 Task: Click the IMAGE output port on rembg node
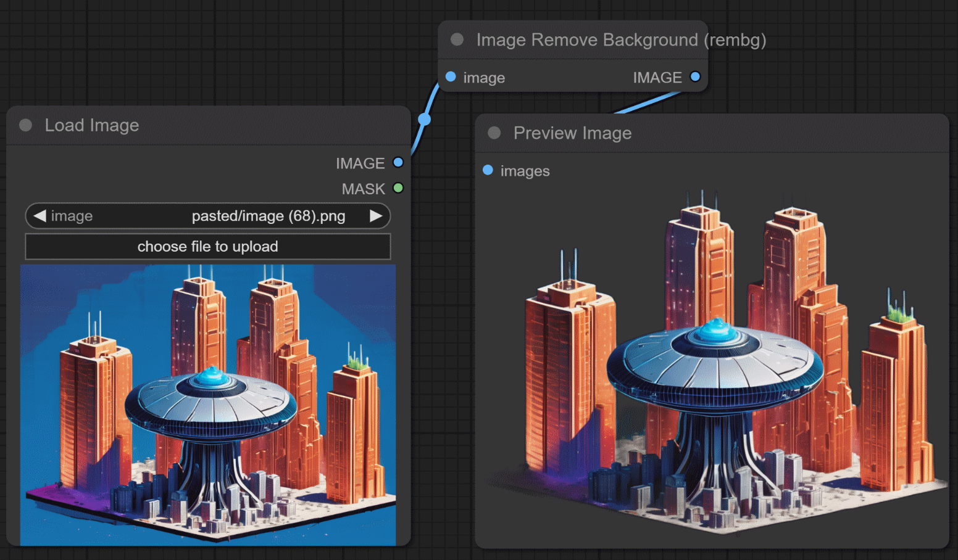[x=695, y=77]
